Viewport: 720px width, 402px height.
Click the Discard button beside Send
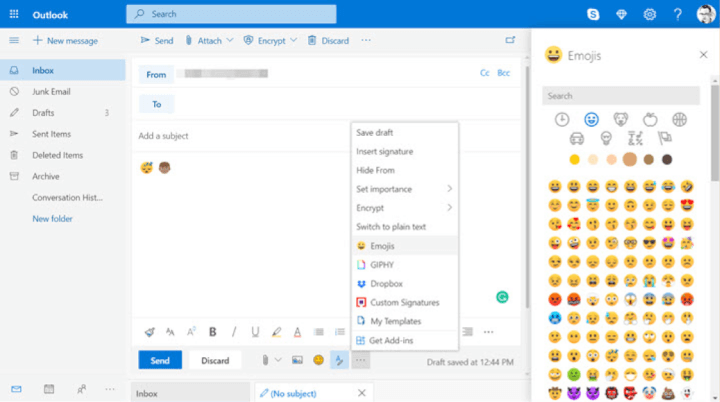[215, 360]
